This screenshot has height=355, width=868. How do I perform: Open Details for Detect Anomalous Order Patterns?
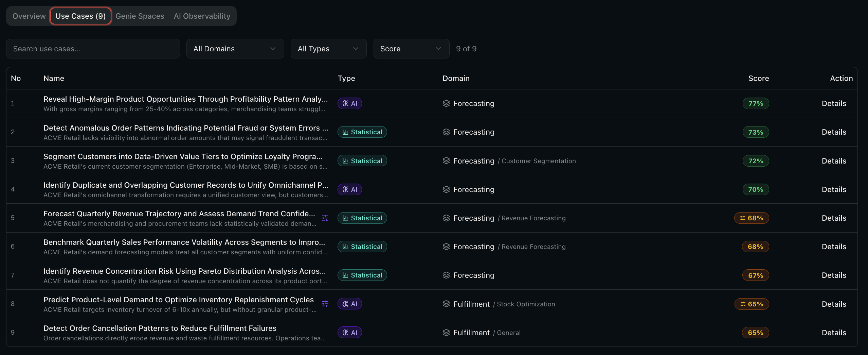pyautogui.click(x=834, y=132)
